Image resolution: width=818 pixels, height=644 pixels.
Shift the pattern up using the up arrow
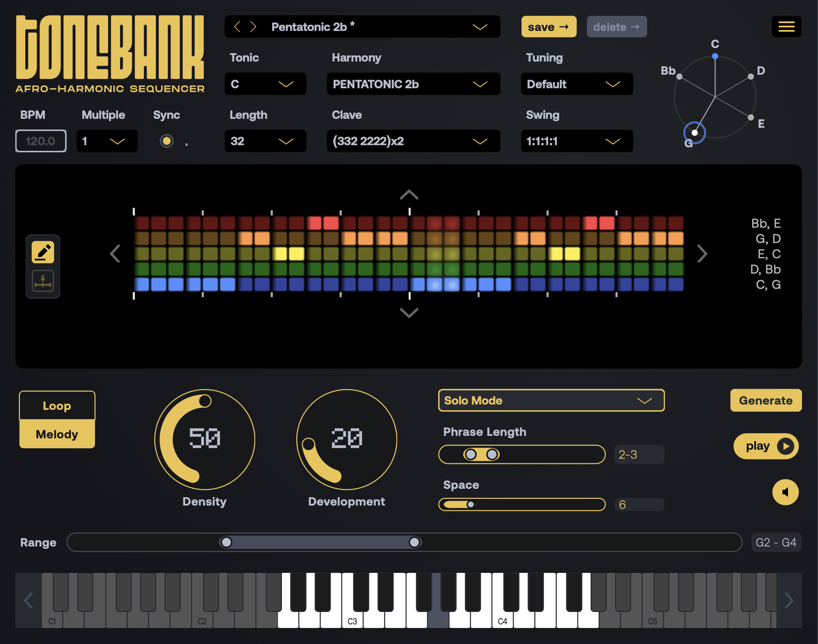tap(409, 195)
